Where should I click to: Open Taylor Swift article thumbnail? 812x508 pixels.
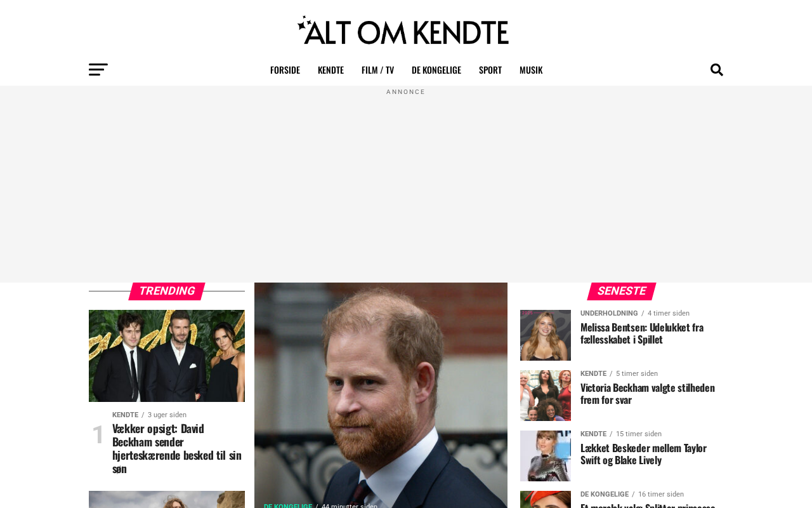click(546, 456)
